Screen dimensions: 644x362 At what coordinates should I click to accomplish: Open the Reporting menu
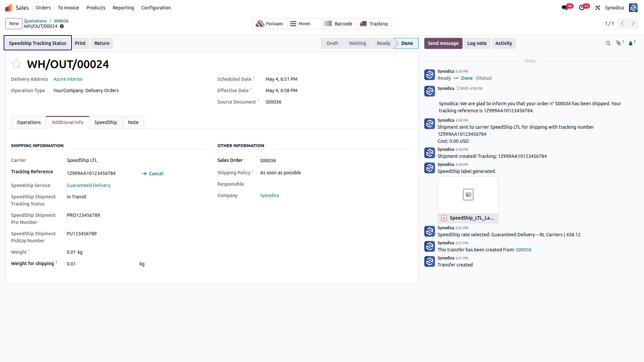pos(123,8)
